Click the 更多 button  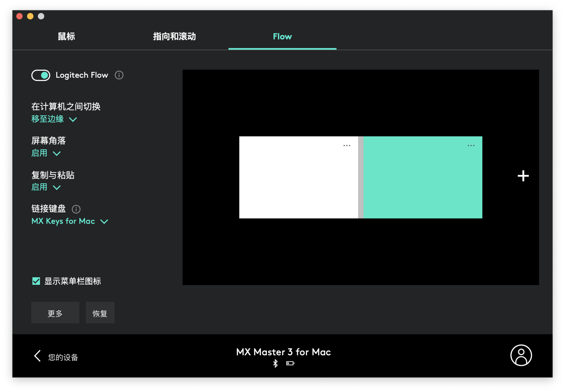55,313
